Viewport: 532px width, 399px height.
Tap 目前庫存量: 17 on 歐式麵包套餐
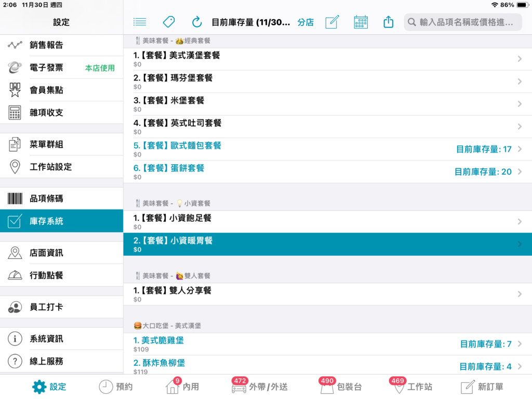(484, 149)
